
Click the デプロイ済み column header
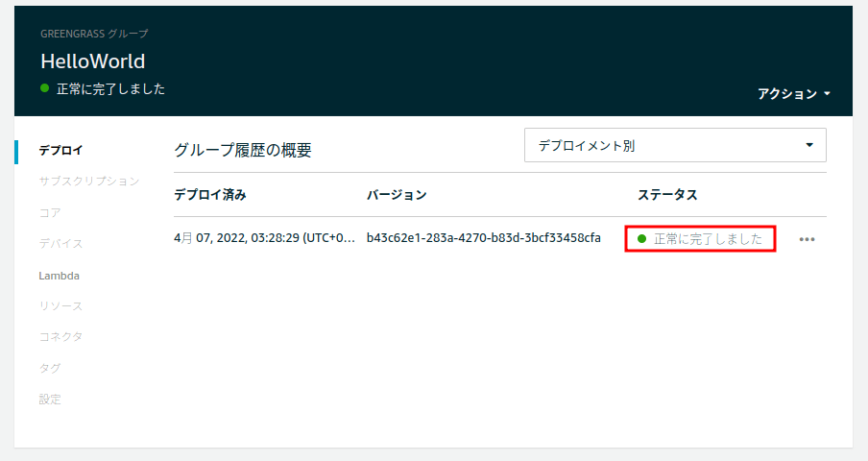pyautogui.click(x=210, y=195)
